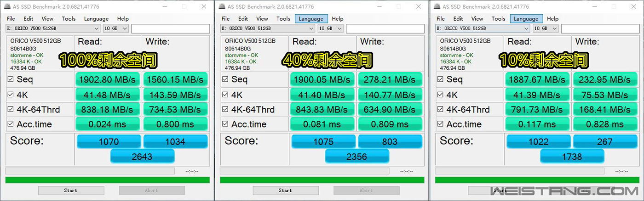Select the total score 2643

[x=142, y=156]
